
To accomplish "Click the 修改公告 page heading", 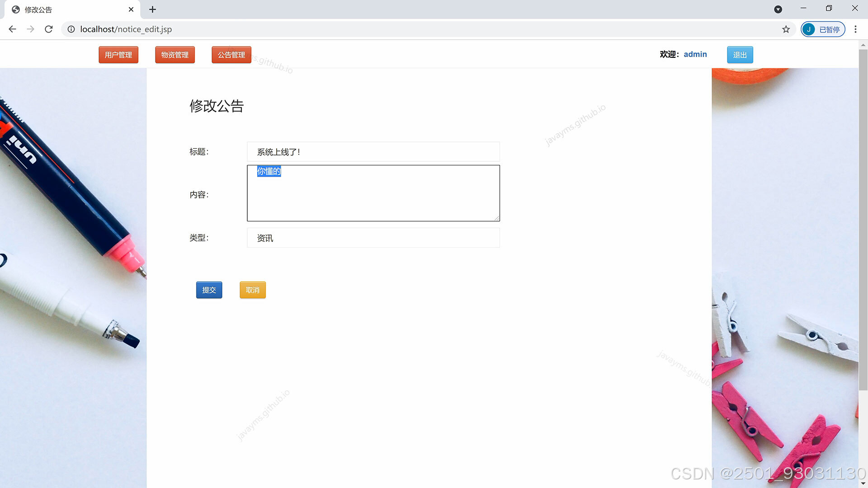I will (217, 106).
